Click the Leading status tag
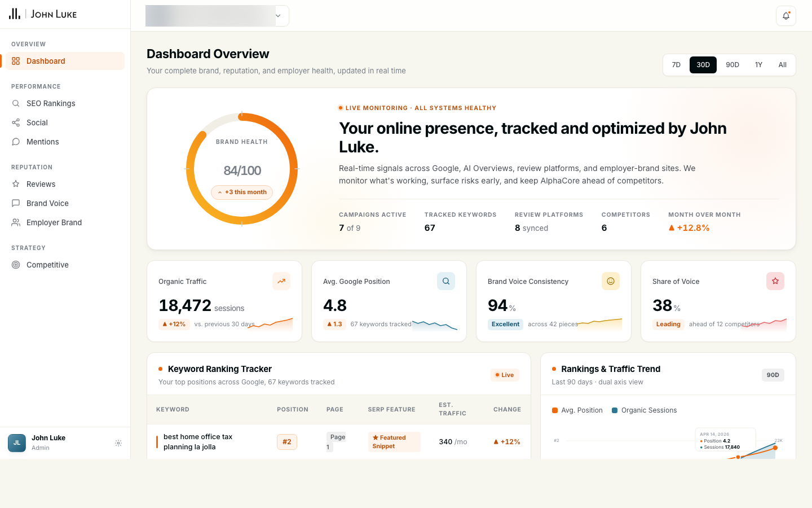Image resolution: width=812 pixels, height=508 pixels. (x=668, y=324)
